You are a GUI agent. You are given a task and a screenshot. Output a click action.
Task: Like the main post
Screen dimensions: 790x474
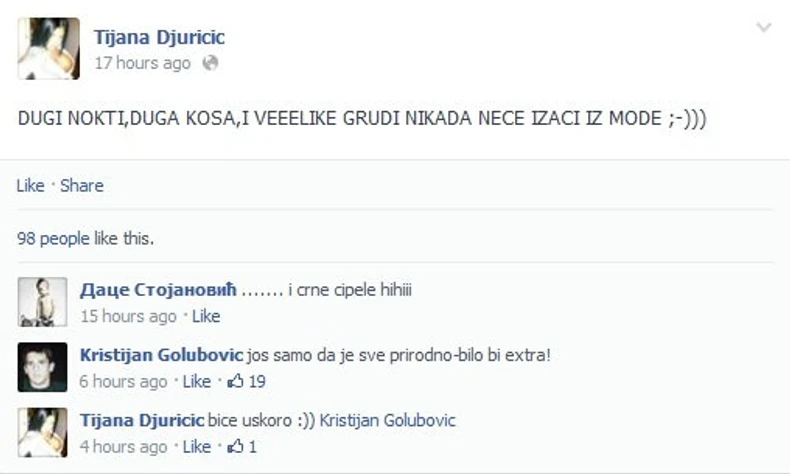pyautogui.click(x=30, y=185)
